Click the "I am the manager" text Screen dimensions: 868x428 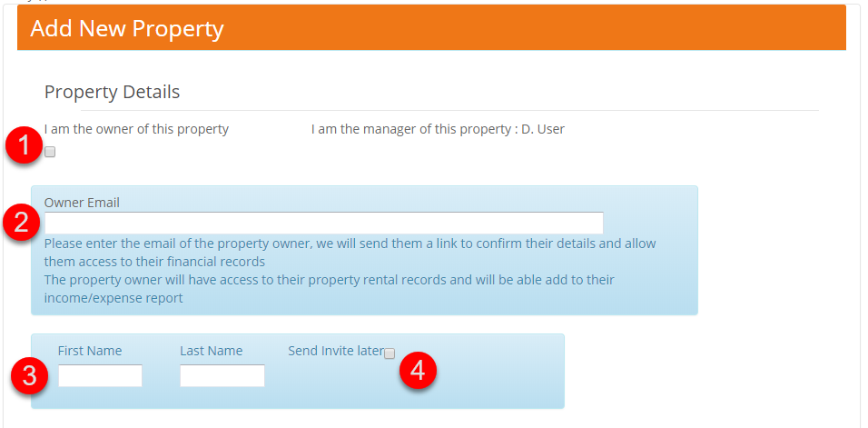click(410, 129)
